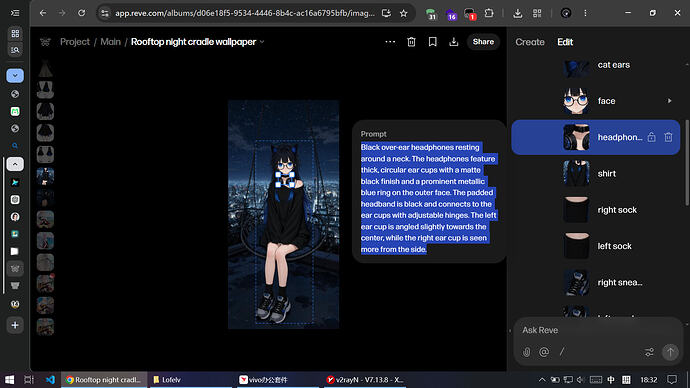Go back in the browser
690x388 pixels.
[x=43, y=13]
